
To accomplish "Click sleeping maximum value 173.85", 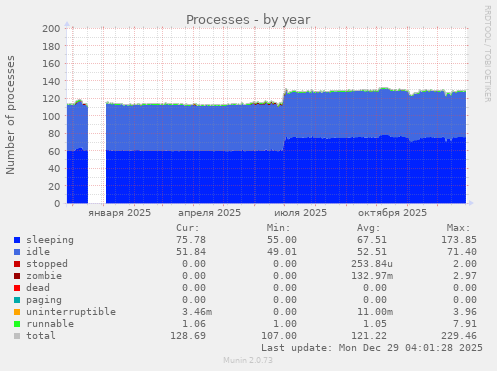I will pos(459,240).
